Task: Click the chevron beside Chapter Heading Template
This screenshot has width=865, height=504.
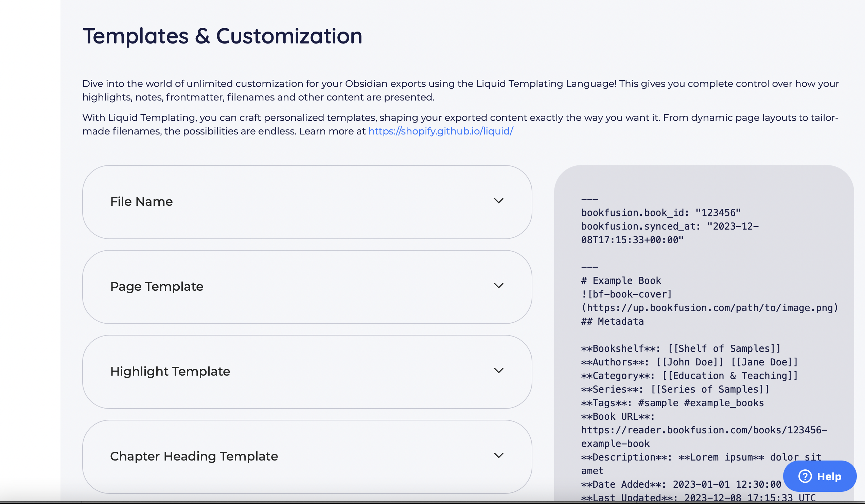Action: 499,455
